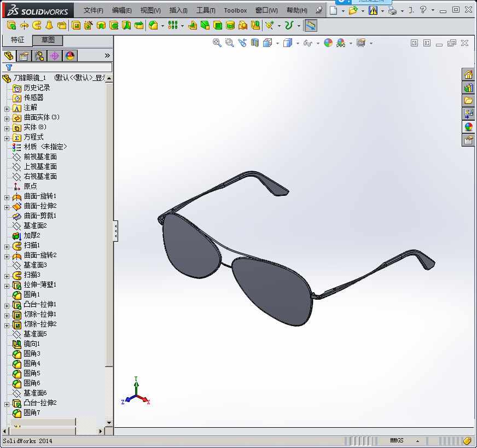Select the Rib tool
Image resolution: width=477 pixels, height=448 pixels.
[x=193, y=26]
